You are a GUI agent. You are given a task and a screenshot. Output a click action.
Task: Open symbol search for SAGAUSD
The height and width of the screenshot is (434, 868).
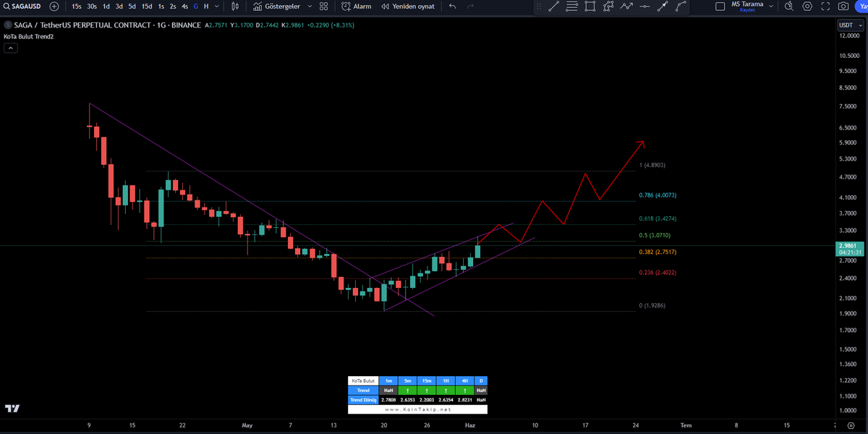tap(22, 6)
